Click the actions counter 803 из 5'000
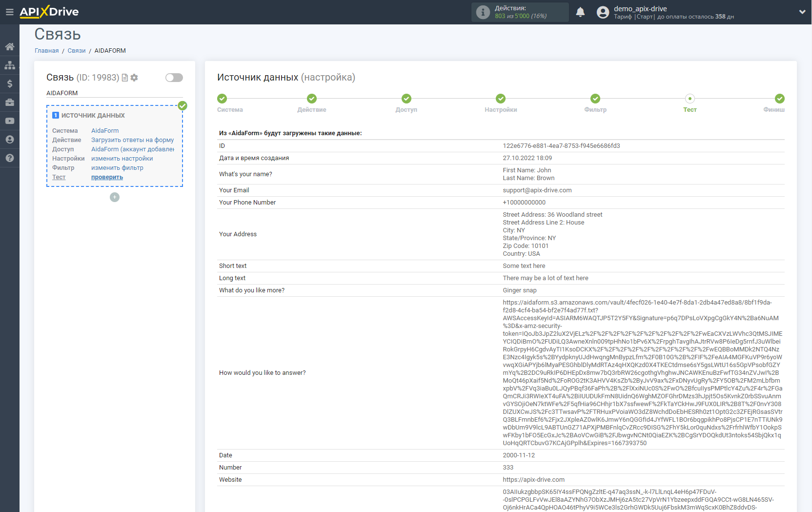Image resolution: width=812 pixels, height=512 pixels. pyautogui.click(x=520, y=16)
